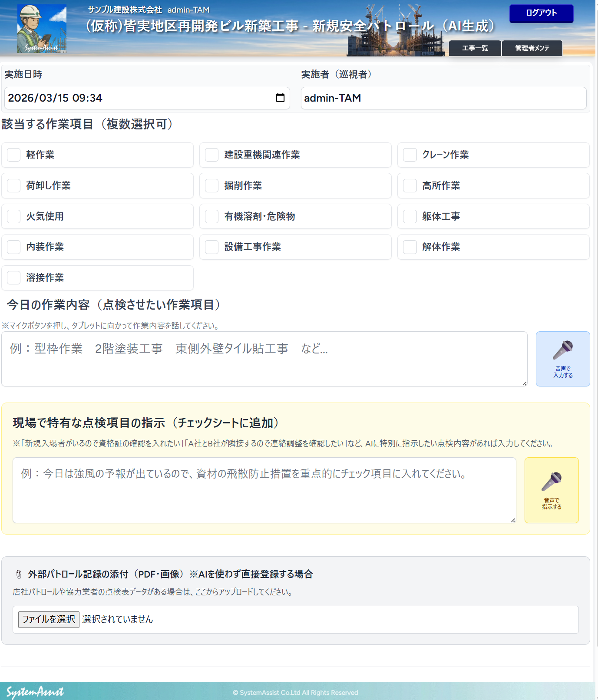The height and width of the screenshot is (700, 598).
Task: Click the construction worker avatar logo
Action: pos(42,29)
